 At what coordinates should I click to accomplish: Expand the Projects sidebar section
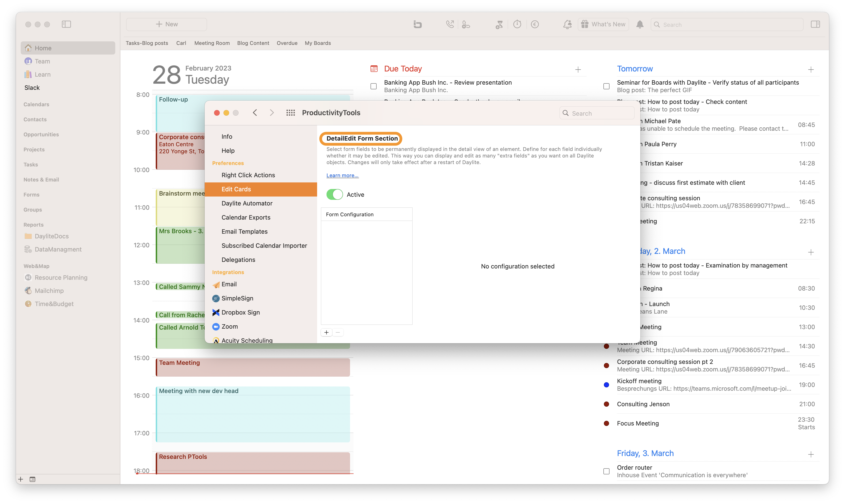(34, 150)
